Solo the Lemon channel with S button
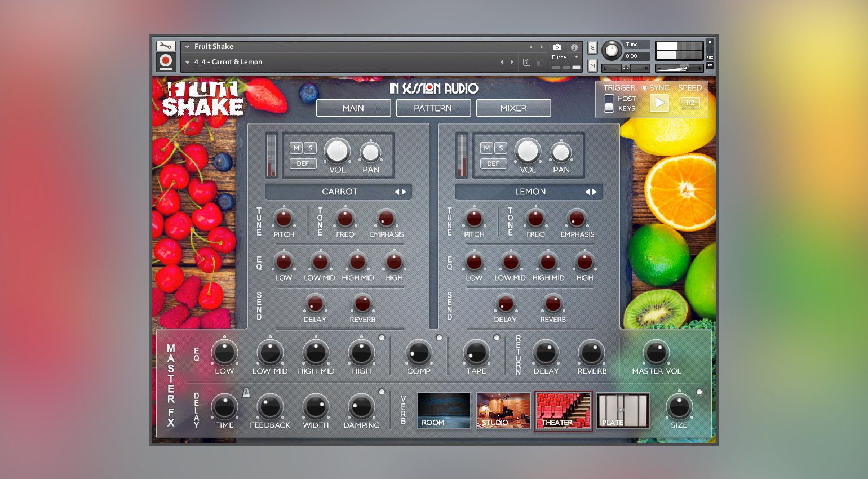This screenshot has height=479, width=868. (x=501, y=148)
